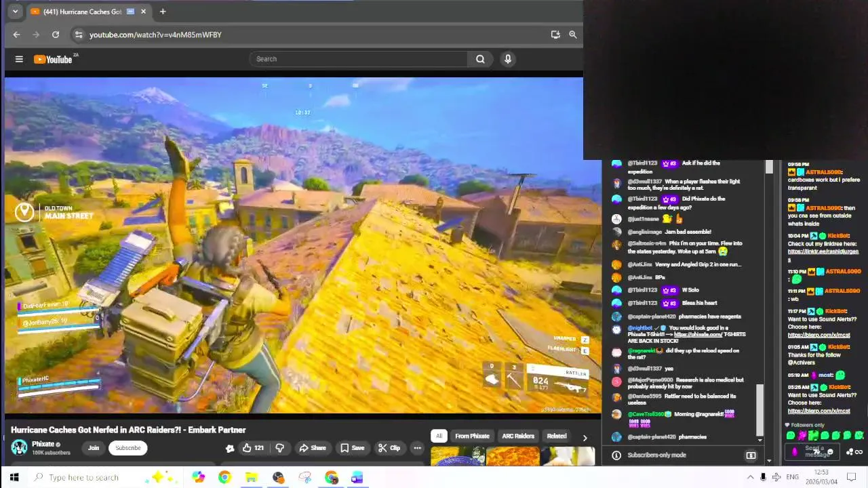Image resolution: width=868 pixels, height=488 pixels.
Task: Open the YouTube hamburger guide menu
Action: click(x=19, y=59)
